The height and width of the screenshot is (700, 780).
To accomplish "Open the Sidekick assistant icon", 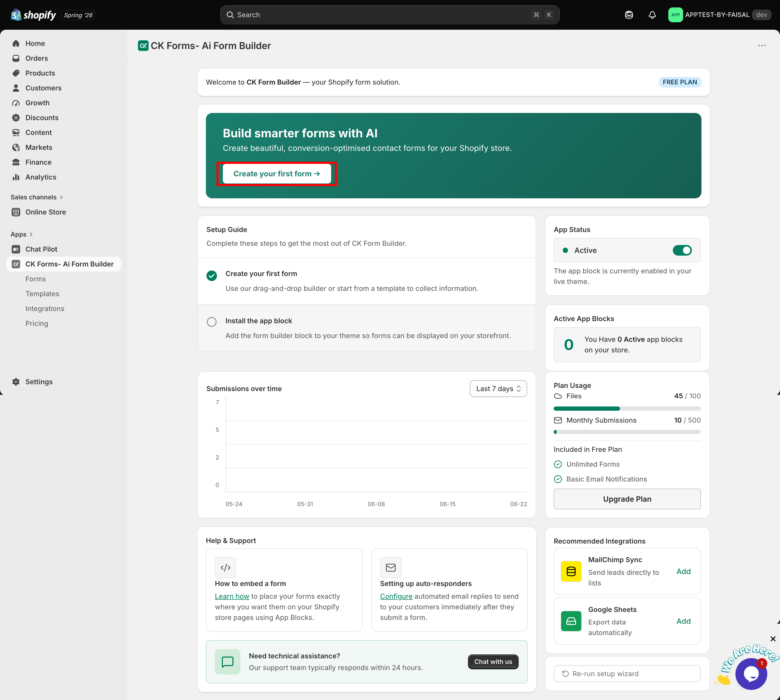I will click(629, 15).
